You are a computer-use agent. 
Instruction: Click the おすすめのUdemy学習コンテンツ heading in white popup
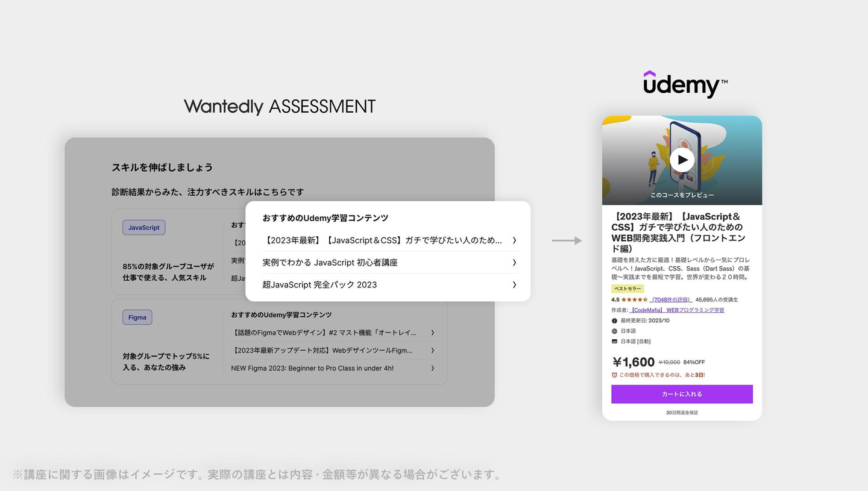[x=325, y=218]
